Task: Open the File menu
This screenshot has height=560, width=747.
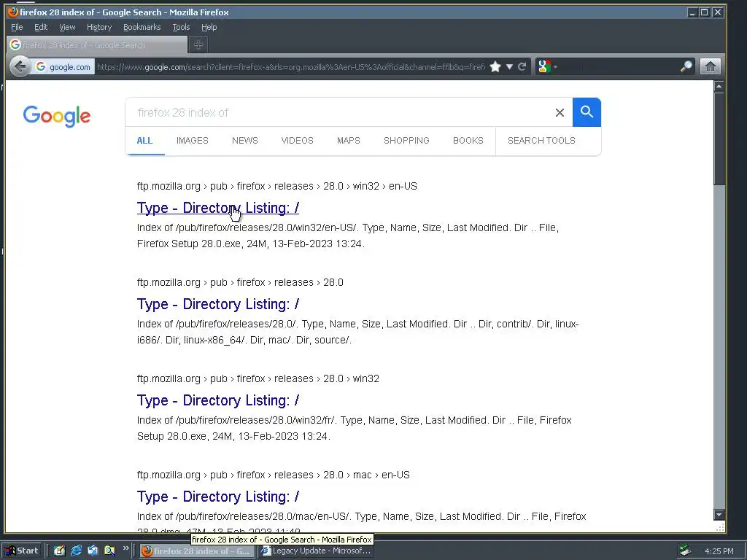Action: click(17, 27)
